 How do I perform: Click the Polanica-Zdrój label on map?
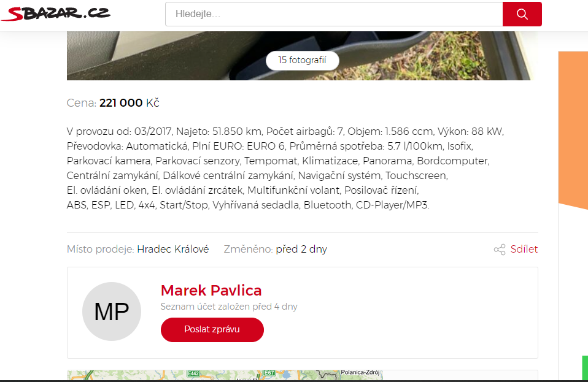coord(360,373)
